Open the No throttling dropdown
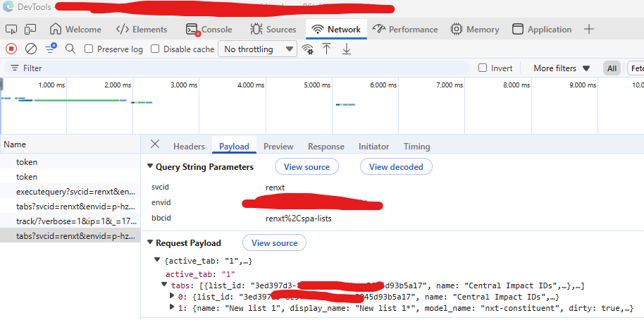 click(257, 49)
